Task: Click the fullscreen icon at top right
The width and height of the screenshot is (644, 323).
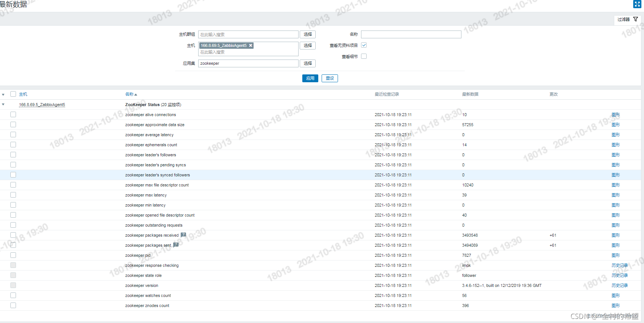Action: [x=637, y=4]
